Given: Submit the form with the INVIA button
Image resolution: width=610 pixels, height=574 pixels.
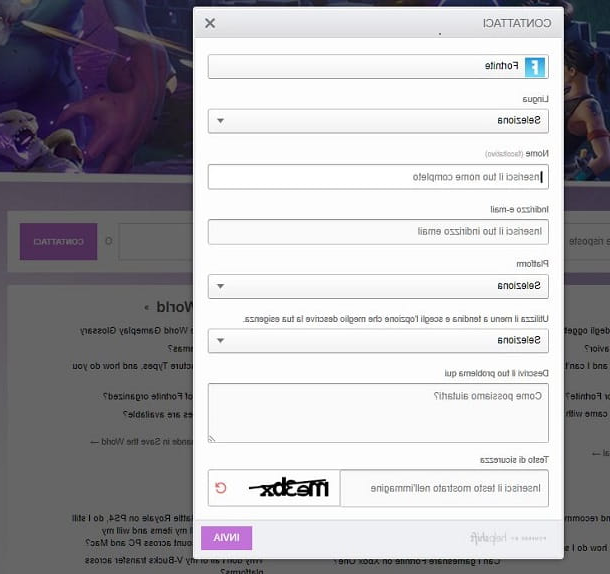Looking at the screenshot, I should [226, 538].
